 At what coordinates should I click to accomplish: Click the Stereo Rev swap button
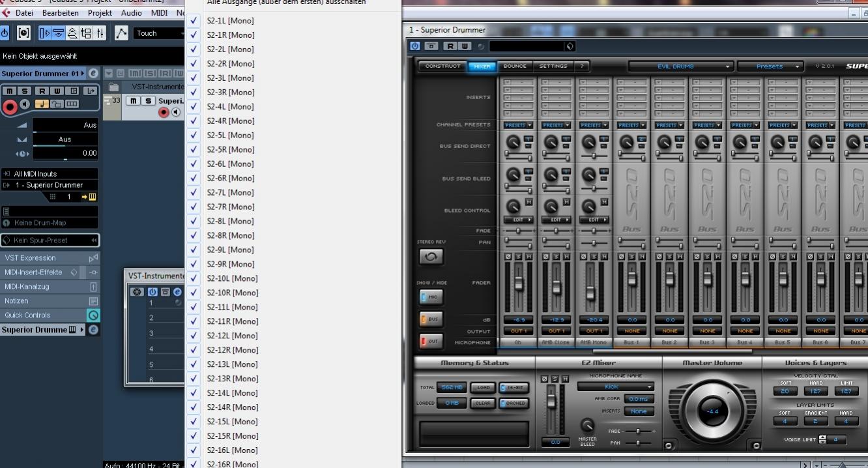point(431,257)
